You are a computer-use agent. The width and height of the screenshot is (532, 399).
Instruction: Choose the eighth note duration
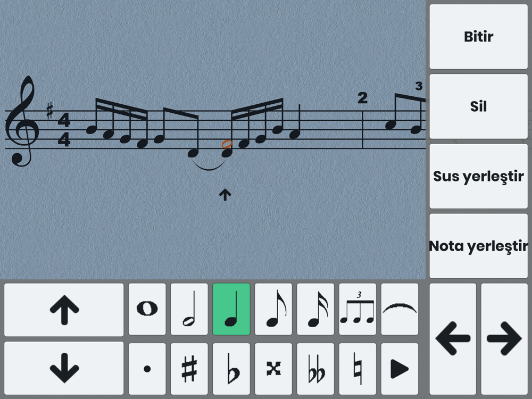pos(273,309)
